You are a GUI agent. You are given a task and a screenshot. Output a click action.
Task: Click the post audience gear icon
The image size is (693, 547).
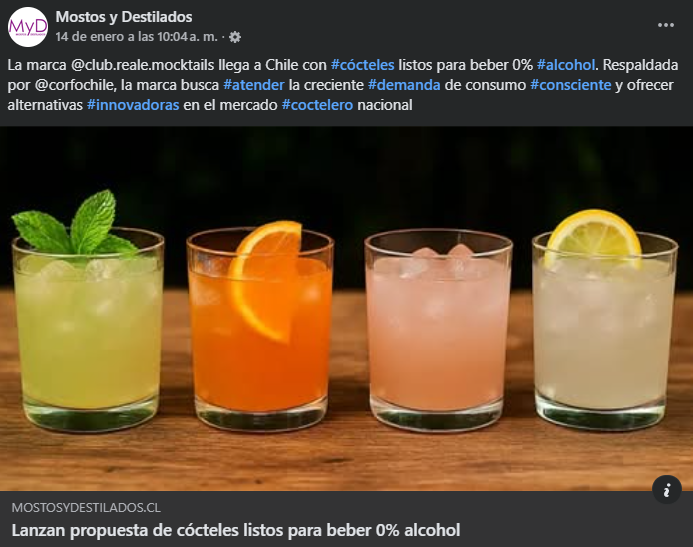pyautogui.click(x=235, y=37)
